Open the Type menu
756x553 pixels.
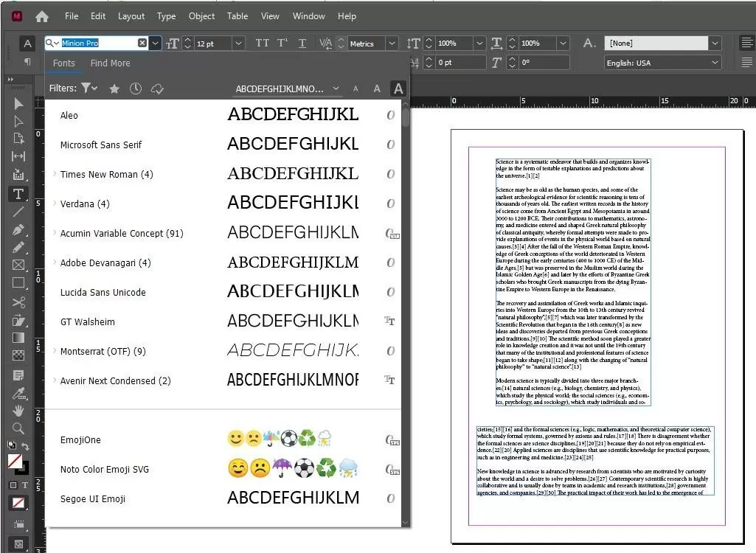[167, 16]
